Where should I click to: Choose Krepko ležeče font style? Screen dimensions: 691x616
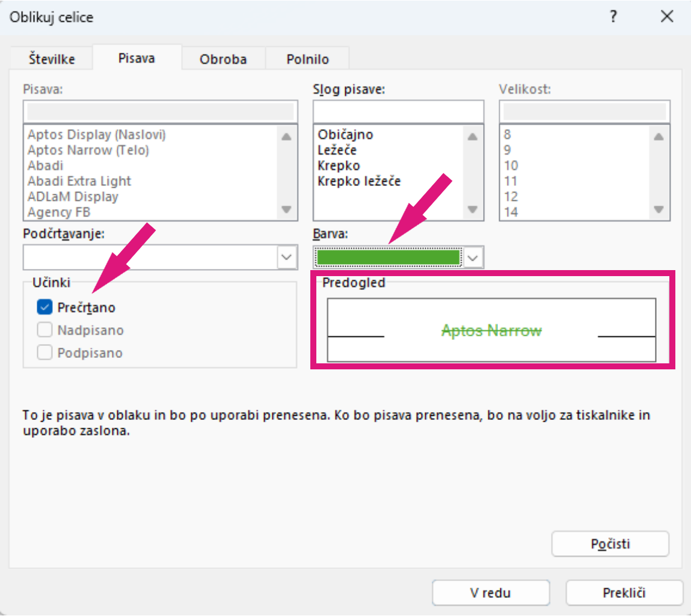(x=359, y=181)
